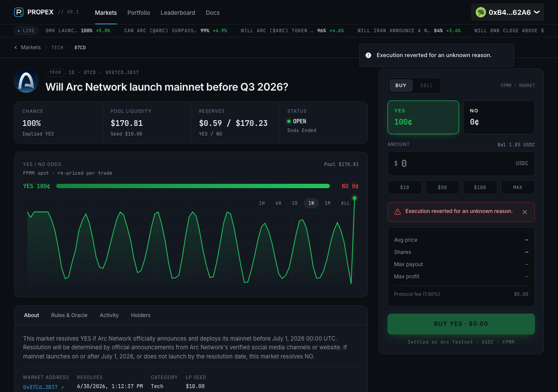Click the OPEN status indicator
558x392 pixels.
coord(297,121)
